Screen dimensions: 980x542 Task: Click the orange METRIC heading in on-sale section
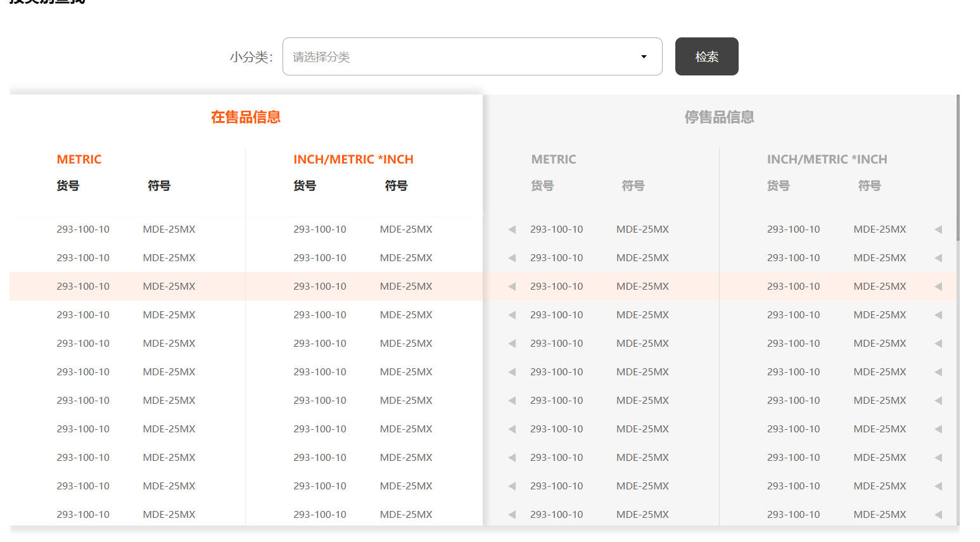point(79,160)
